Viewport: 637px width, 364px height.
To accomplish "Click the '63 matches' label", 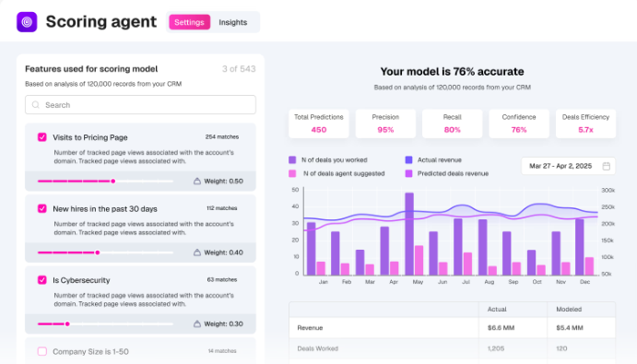I will pyautogui.click(x=222, y=280).
